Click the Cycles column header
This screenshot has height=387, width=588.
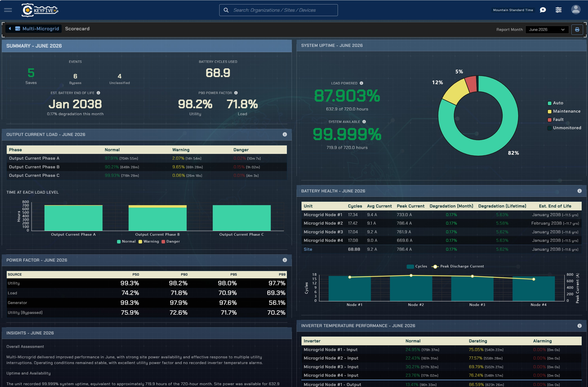[355, 206]
